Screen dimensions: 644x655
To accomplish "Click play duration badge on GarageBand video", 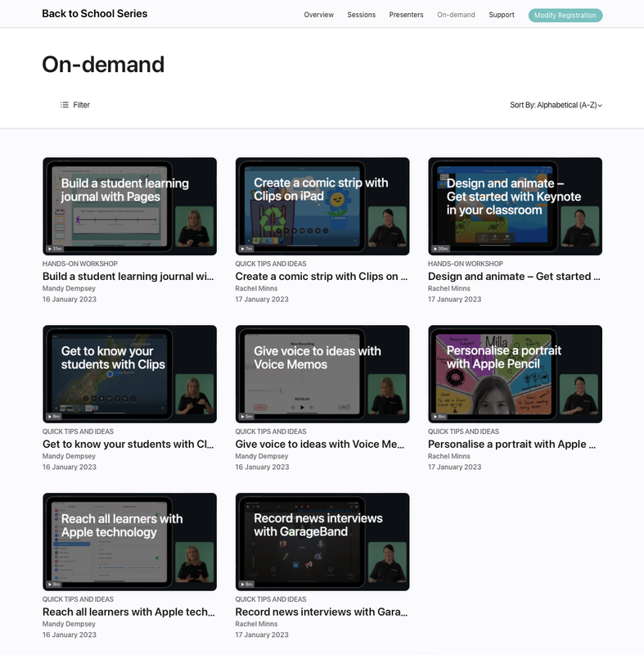I will click(247, 584).
